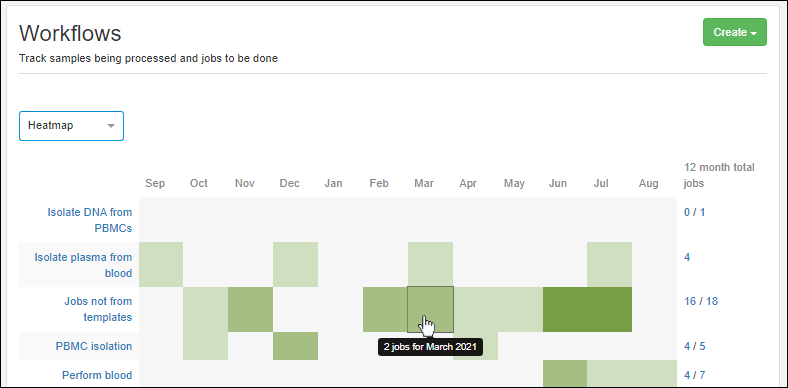Click the 0 / 1 total jobs link
The width and height of the screenshot is (788, 388).
695,212
